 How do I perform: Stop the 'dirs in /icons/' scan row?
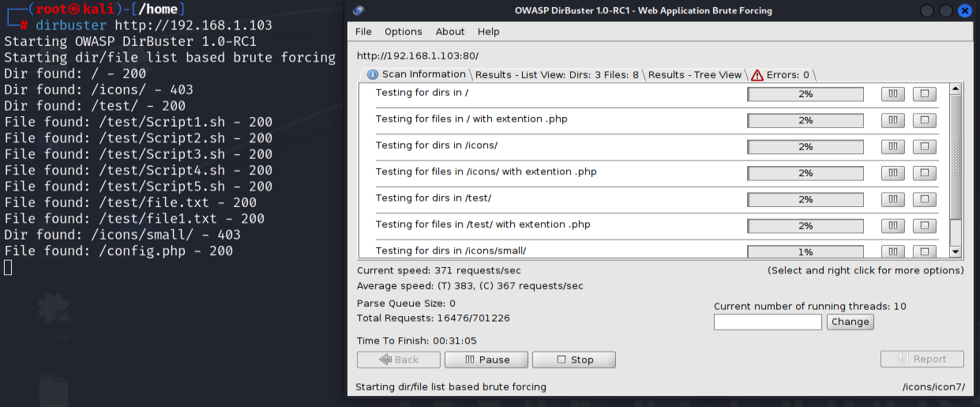point(924,147)
